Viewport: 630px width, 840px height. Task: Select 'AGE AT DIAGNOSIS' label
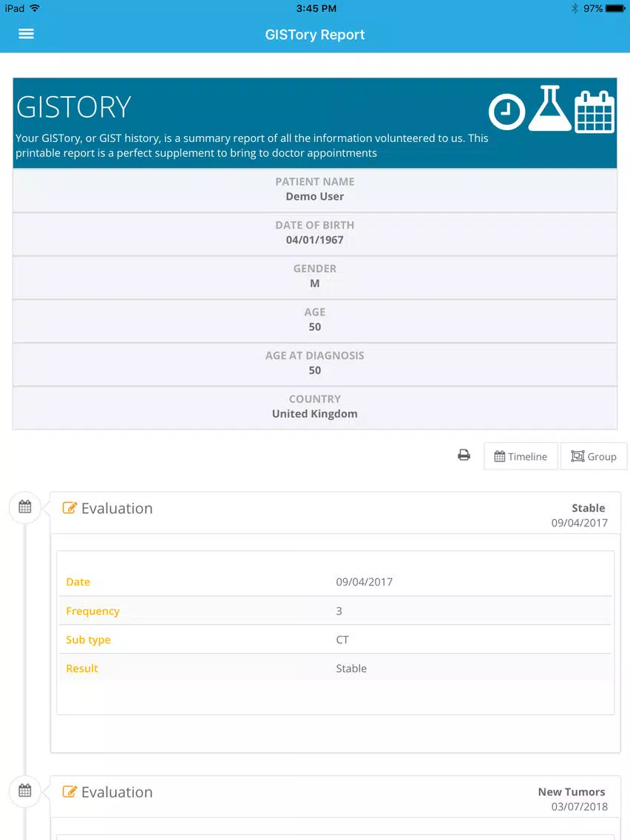(315, 356)
